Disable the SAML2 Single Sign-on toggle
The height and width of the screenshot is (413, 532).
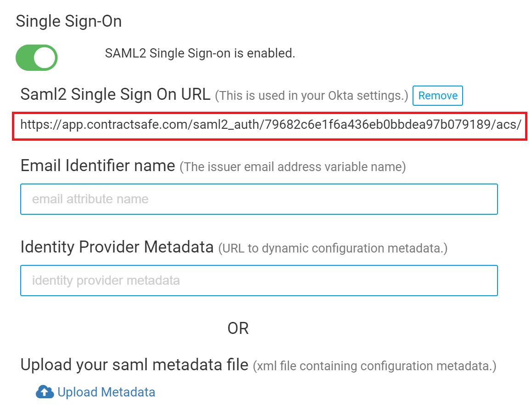click(x=37, y=58)
